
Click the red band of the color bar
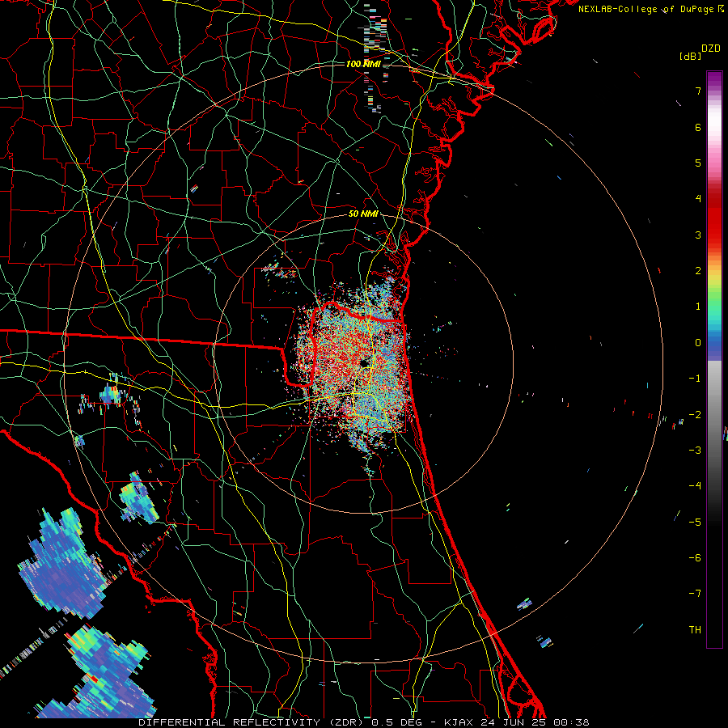714,218
